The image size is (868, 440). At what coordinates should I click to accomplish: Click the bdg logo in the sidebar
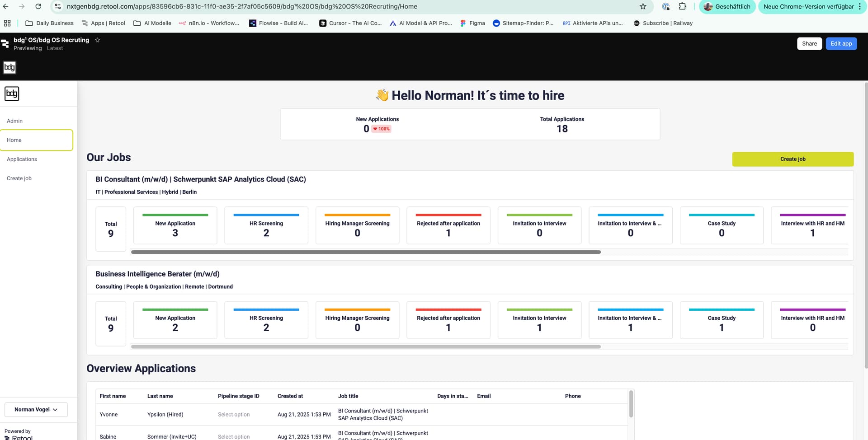12,94
